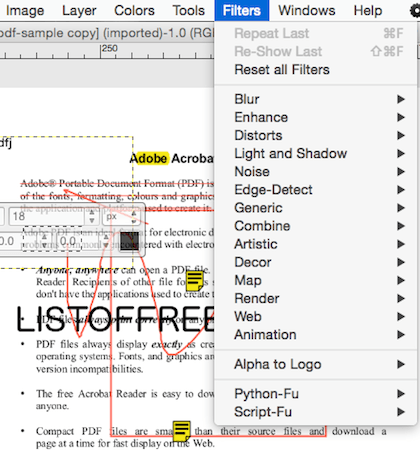The height and width of the screenshot is (450, 420).
Task: Click the large LISTOFFREE text
Action: coord(115,319)
